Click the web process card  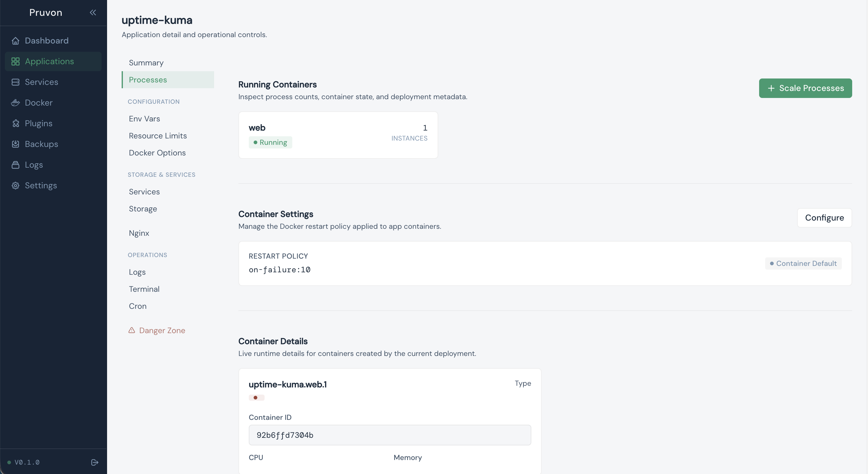tap(338, 135)
